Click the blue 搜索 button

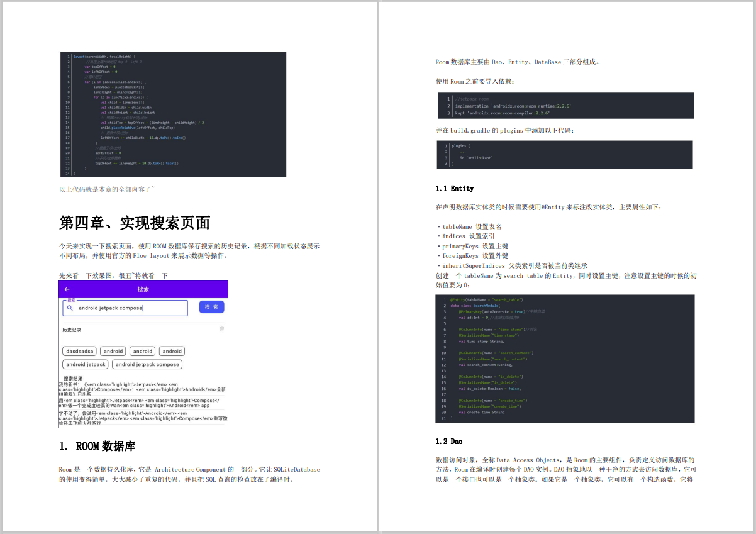[211, 307]
